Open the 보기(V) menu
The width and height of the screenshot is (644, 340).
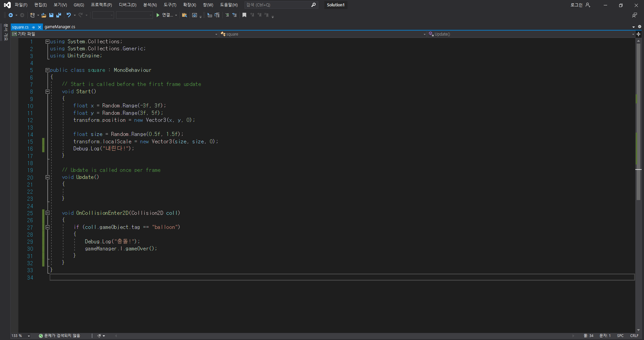point(60,5)
